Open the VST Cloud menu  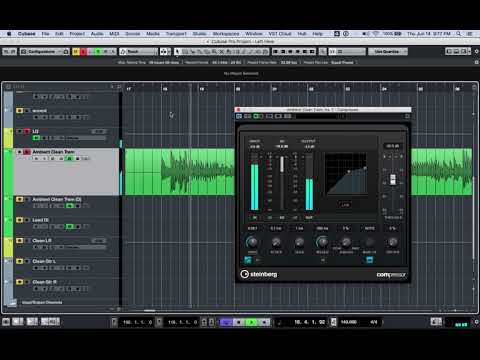click(x=280, y=34)
